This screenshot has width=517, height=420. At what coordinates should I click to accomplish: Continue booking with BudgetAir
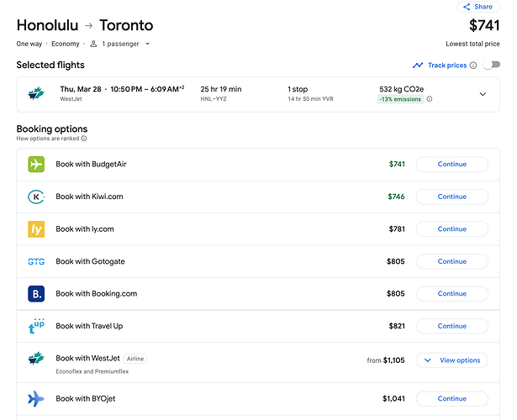click(451, 165)
